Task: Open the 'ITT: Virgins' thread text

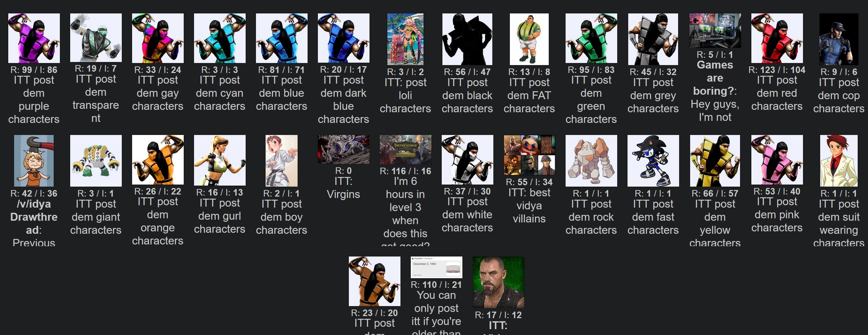Action: point(343,188)
